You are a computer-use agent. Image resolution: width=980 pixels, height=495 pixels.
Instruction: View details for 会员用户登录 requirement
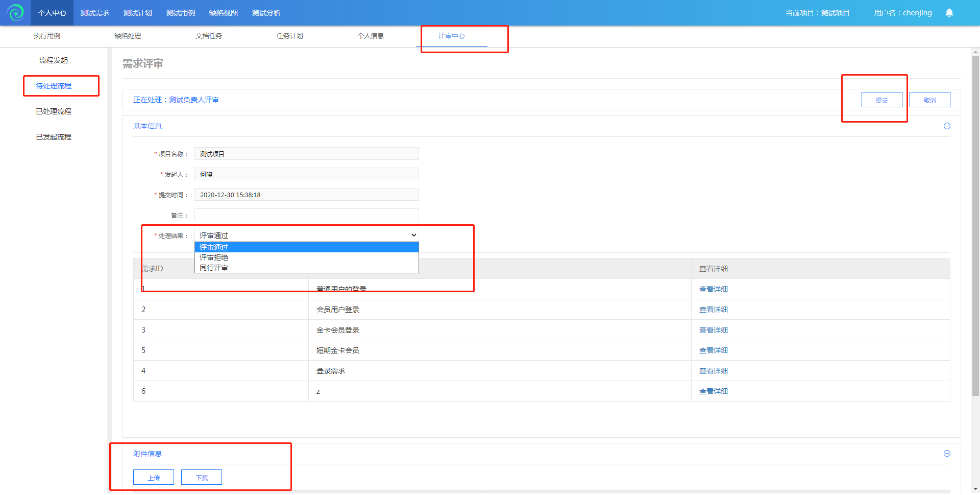point(713,310)
